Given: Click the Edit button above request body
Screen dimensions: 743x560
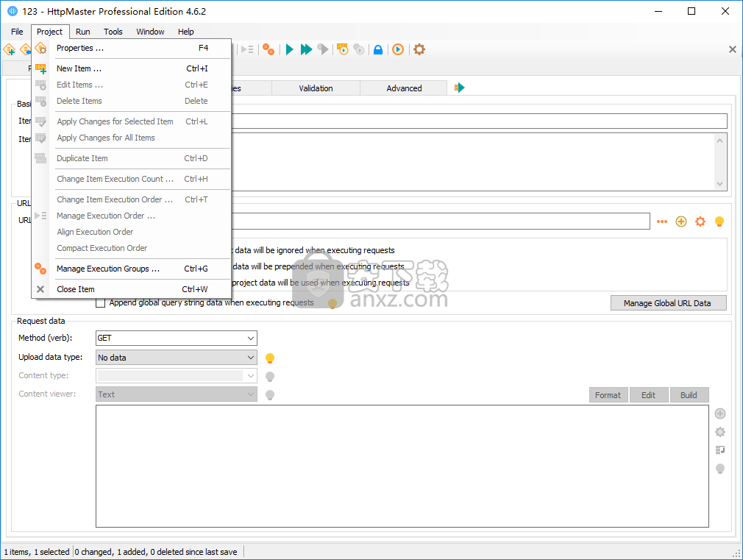Looking at the screenshot, I should (649, 395).
